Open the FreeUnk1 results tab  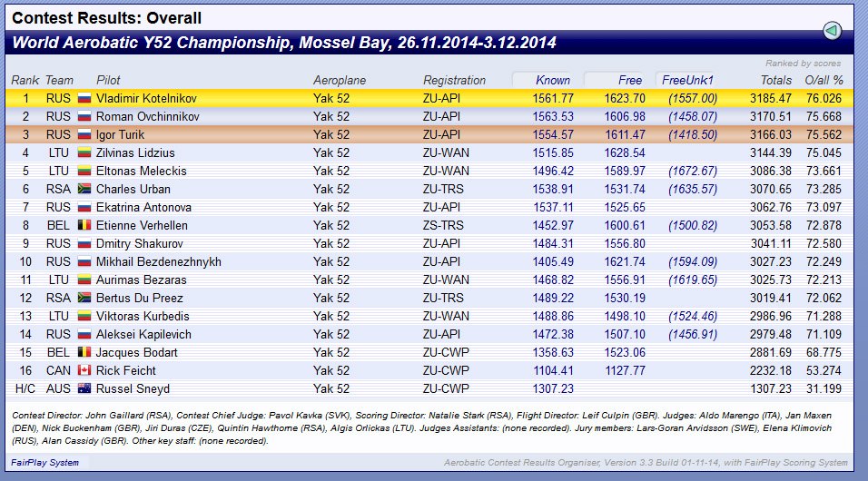pos(687,80)
